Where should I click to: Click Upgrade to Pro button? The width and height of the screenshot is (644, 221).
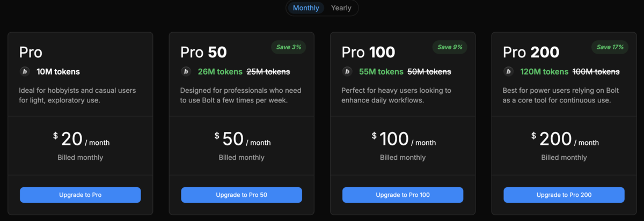tap(80, 195)
